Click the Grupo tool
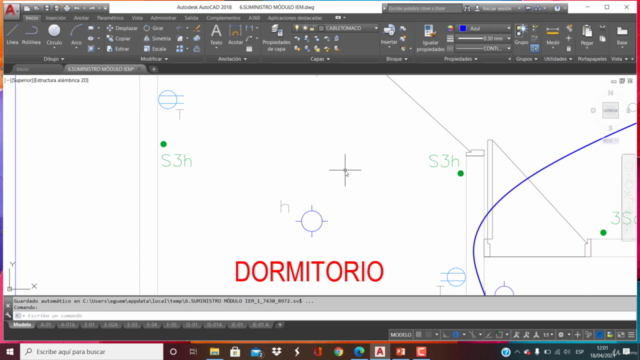 [x=521, y=34]
